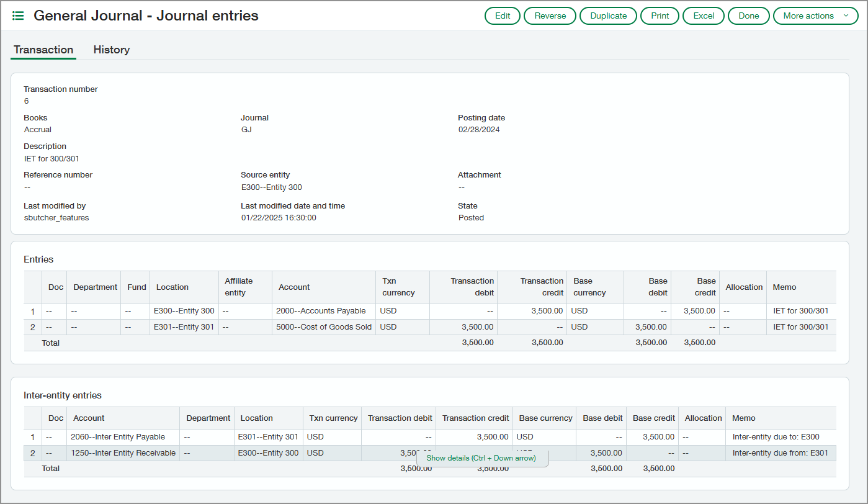This screenshot has width=868, height=504.
Task: Select source entity E300--Entity 300
Action: click(x=270, y=187)
